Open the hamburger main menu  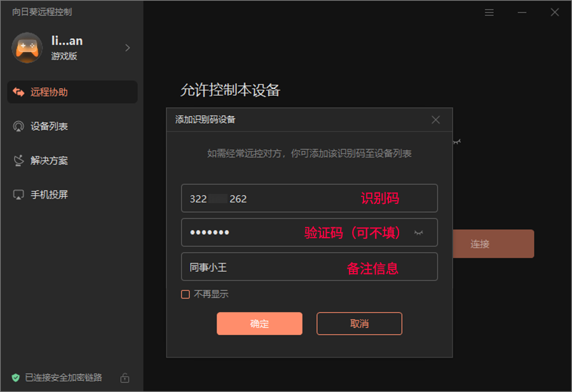(489, 13)
